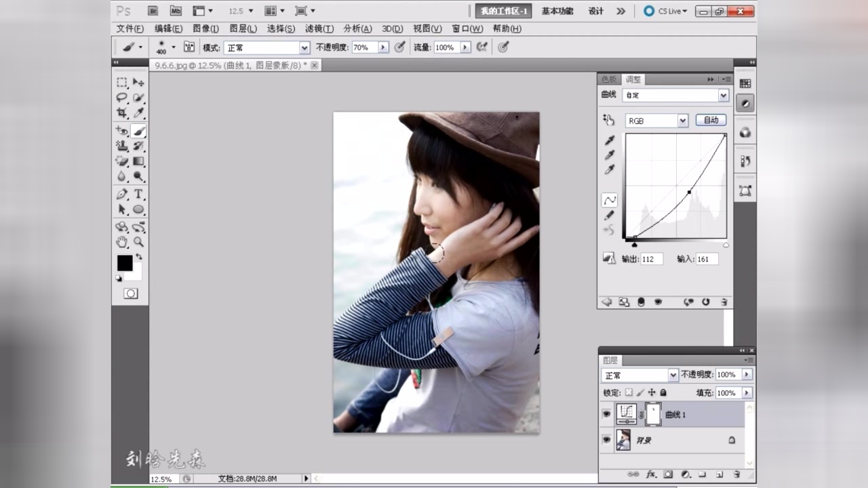This screenshot has height=488, width=868.
Task: Enable edit points to modify curve
Action: click(610, 200)
